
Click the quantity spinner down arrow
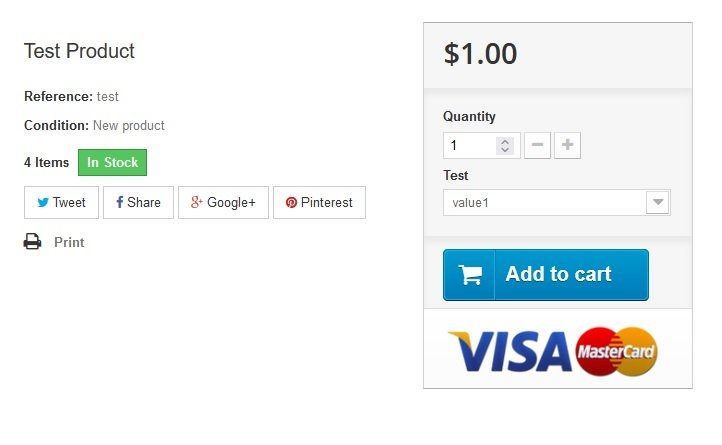pos(505,150)
